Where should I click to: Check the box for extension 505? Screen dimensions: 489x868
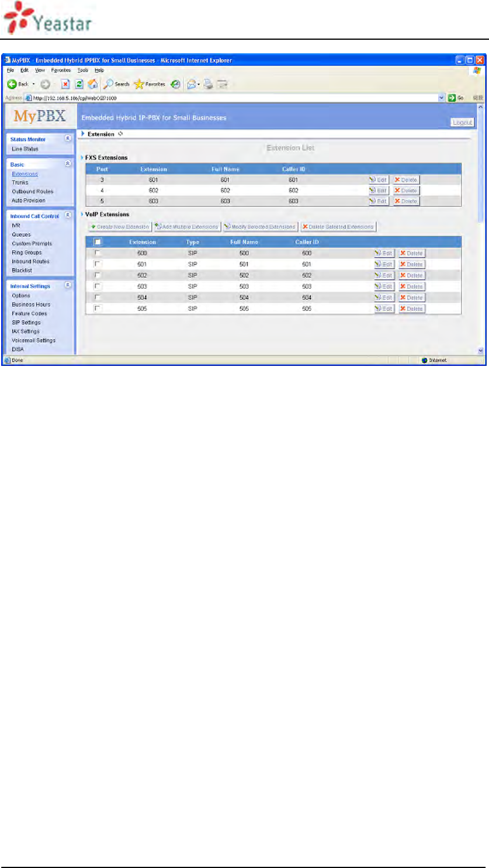[x=98, y=309]
